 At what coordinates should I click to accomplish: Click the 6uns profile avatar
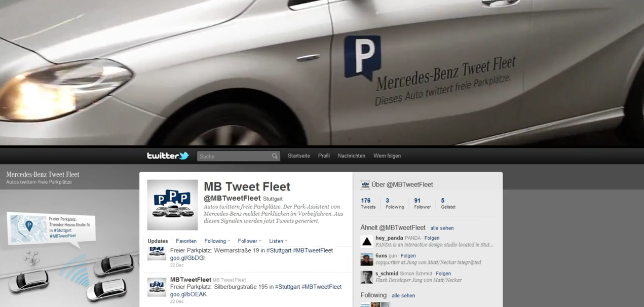tap(367, 259)
